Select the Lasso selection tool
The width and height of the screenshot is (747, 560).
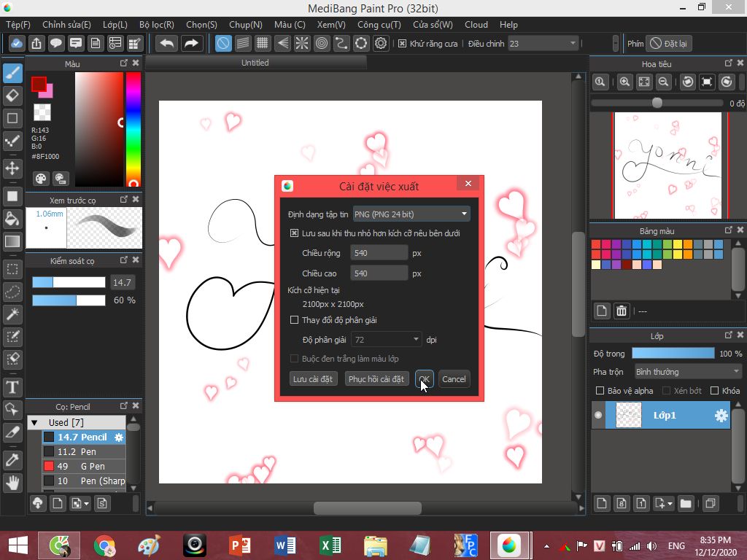tap(13, 292)
